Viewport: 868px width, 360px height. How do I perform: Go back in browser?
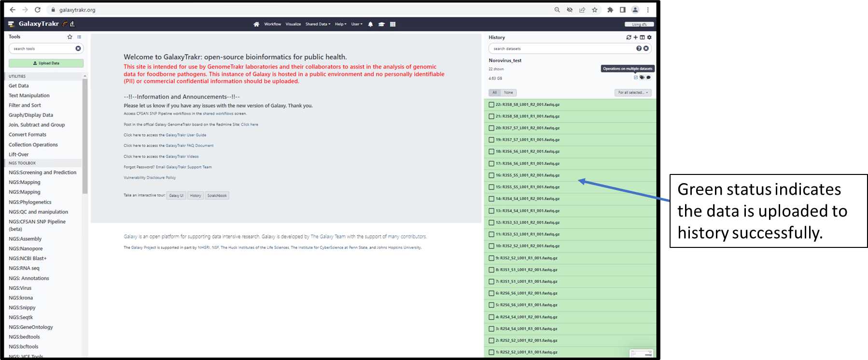[13, 10]
